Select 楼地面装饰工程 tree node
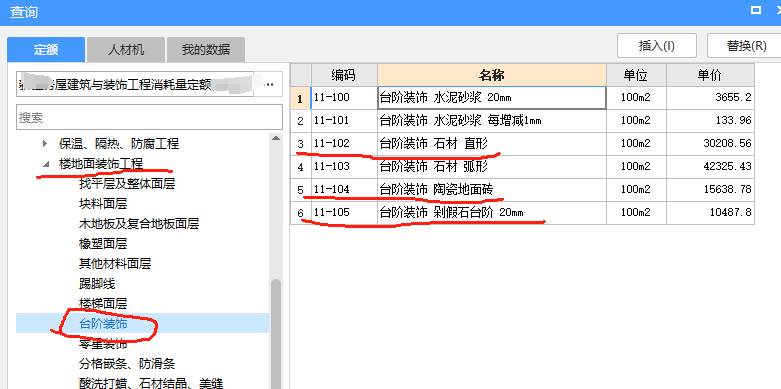The image size is (781, 389). coord(101,163)
